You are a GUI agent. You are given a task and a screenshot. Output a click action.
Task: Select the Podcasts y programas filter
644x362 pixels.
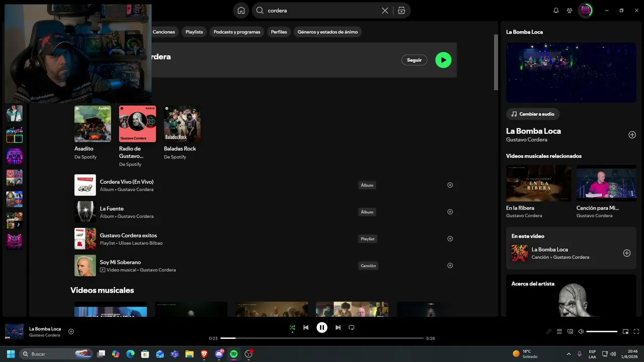[x=237, y=32]
